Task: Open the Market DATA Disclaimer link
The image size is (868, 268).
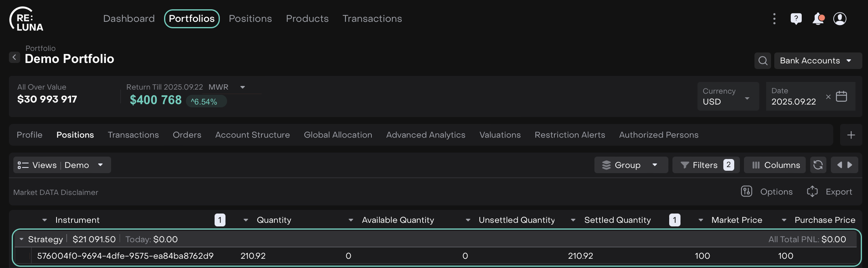Action: [x=56, y=193]
